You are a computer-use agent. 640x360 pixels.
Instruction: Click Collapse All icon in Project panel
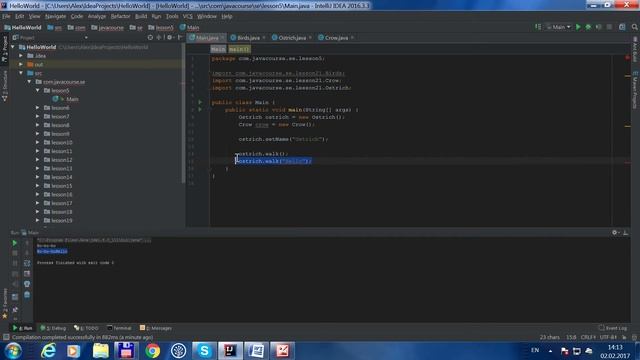(159, 38)
